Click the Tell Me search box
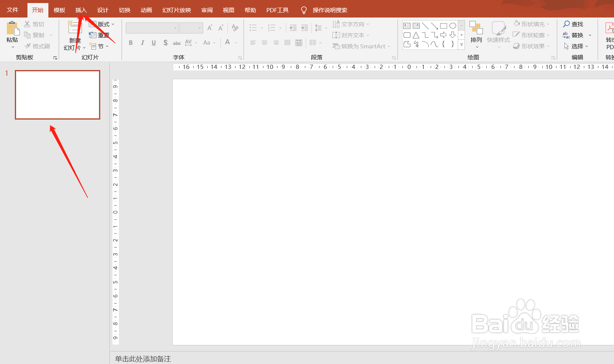 330,10
